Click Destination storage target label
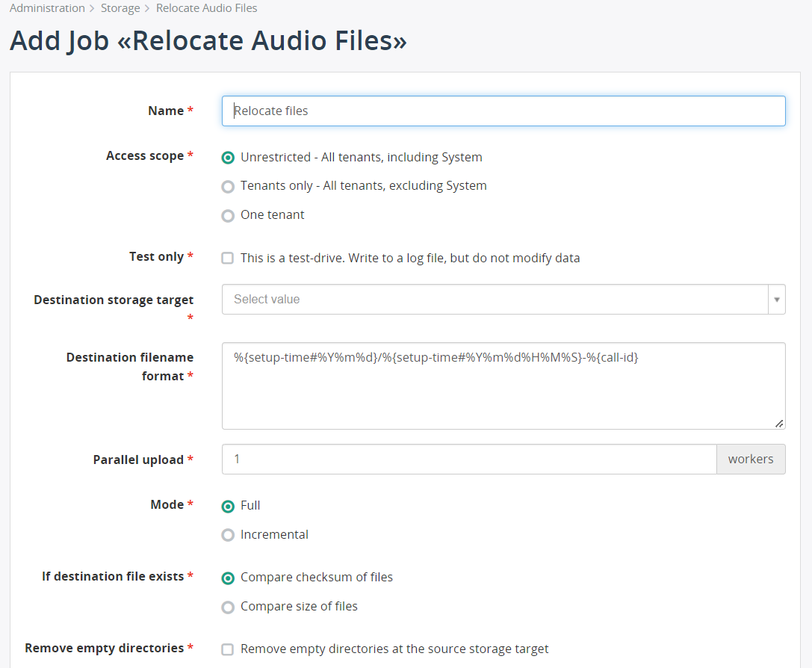The width and height of the screenshot is (812, 668). click(x=114, y=300)
